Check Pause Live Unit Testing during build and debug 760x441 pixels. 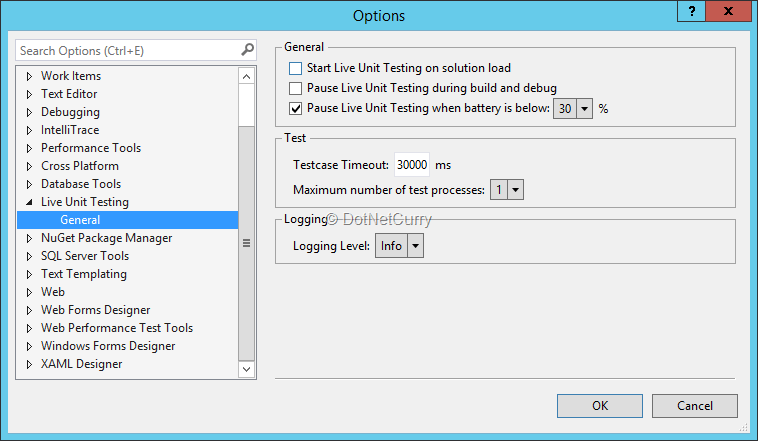pyautogui.click(x=295, y=89)
